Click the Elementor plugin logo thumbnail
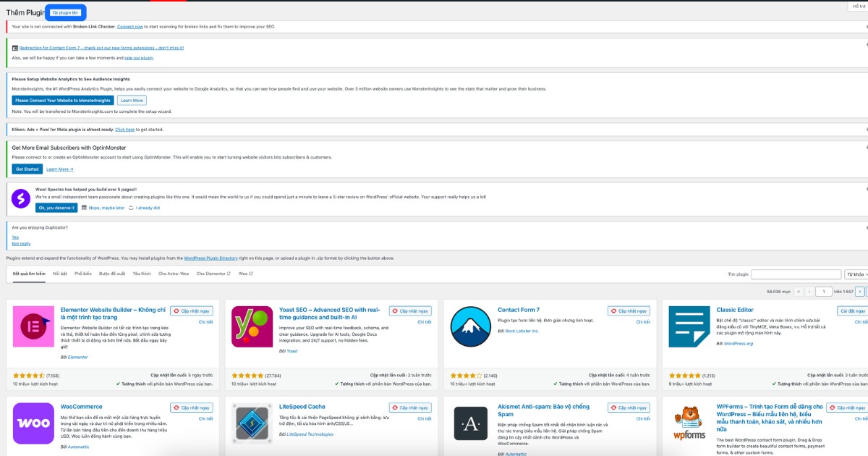This screenshot has height=456, width=868. coord(34,326)
